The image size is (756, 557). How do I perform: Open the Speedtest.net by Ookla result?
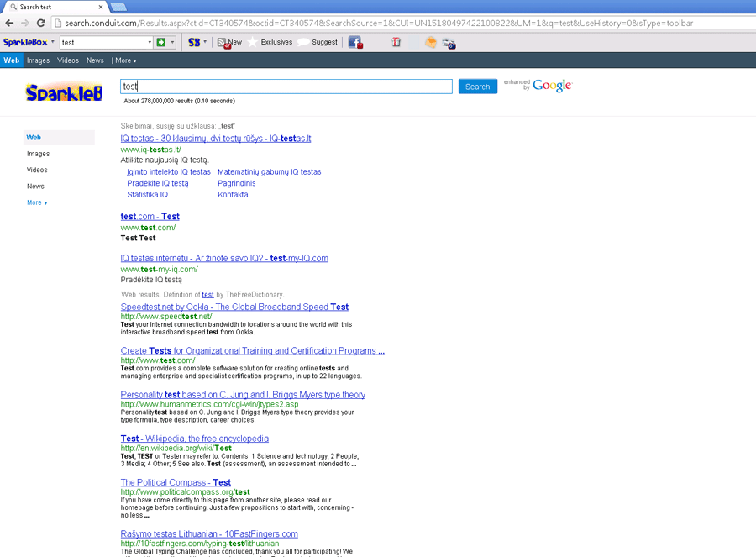[234, 307]
